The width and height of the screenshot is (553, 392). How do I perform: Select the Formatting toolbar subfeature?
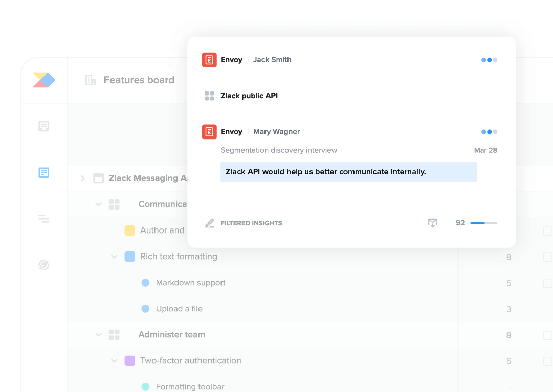click(190, 387)
